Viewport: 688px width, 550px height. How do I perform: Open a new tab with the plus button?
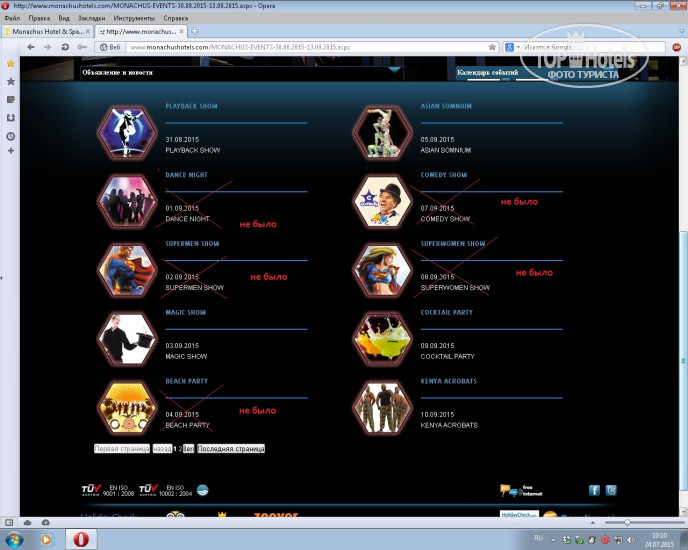195,31
